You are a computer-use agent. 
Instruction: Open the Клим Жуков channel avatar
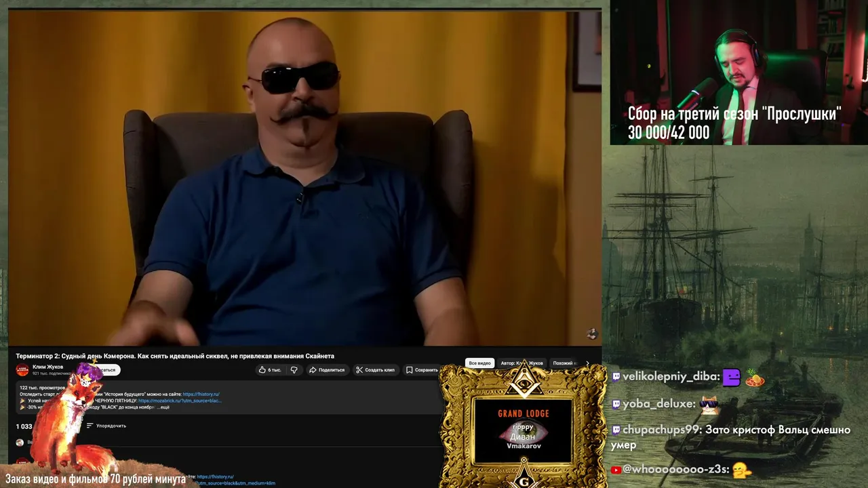pos(22,369)
